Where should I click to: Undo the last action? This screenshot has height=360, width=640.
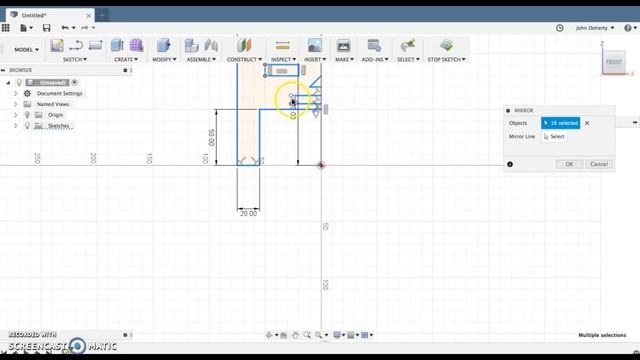pyautogui.click(x=64, y=28)
